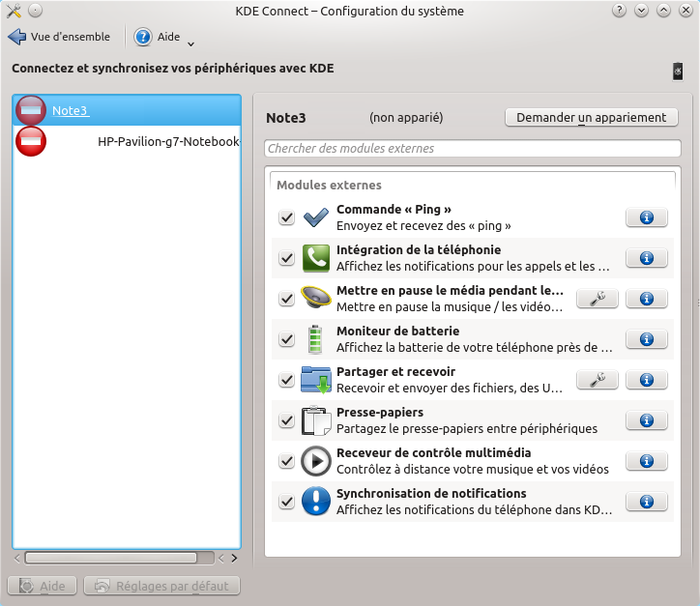Click the multimedia play icon
This screenshot has width=700, height=606.
[316, 461]
